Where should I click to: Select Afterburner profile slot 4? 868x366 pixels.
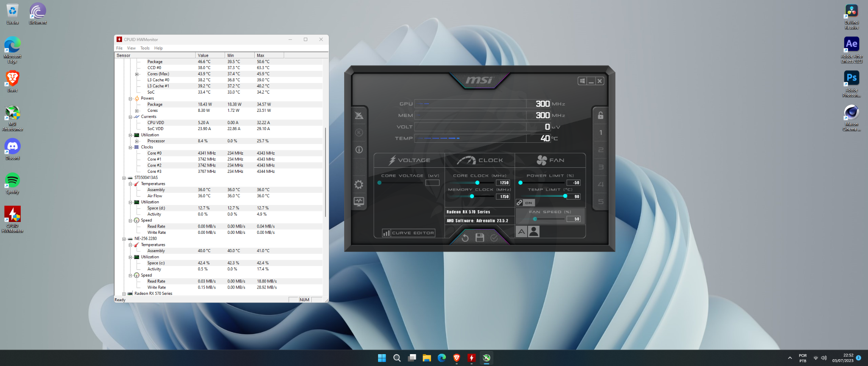point(601,184)
